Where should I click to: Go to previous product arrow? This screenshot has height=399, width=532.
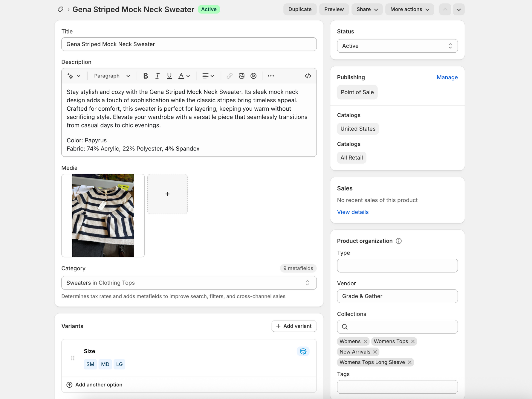pyautogui.click(x=445, y=10)
